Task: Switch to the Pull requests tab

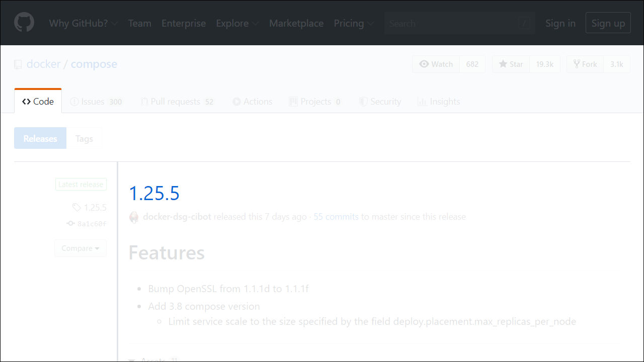Action: coord(178,102)
